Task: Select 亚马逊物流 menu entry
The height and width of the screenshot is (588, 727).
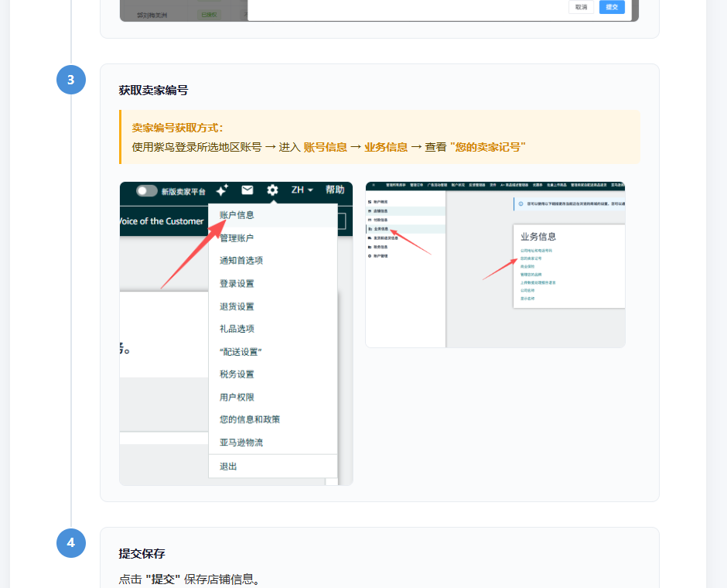Action: pos(241,443)
